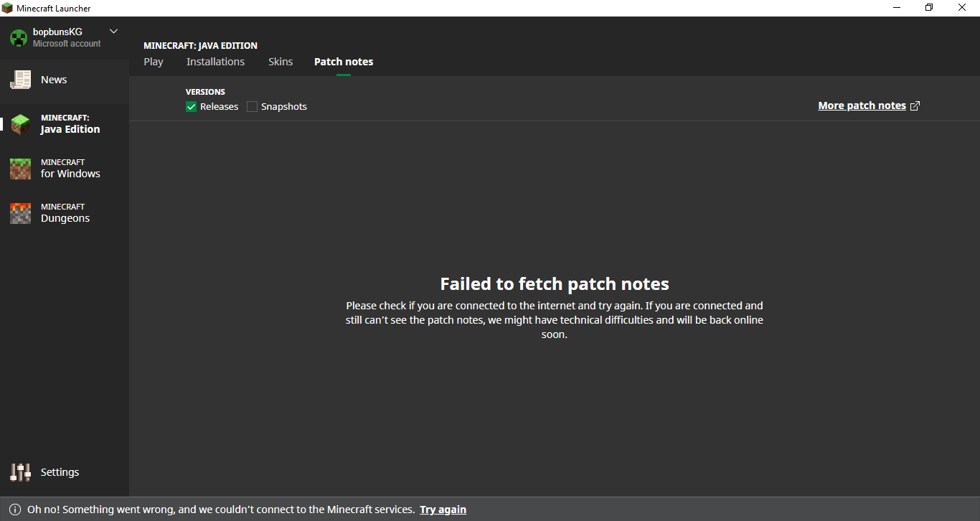
Task: Open the News newspaper icon
Action: 21,80
